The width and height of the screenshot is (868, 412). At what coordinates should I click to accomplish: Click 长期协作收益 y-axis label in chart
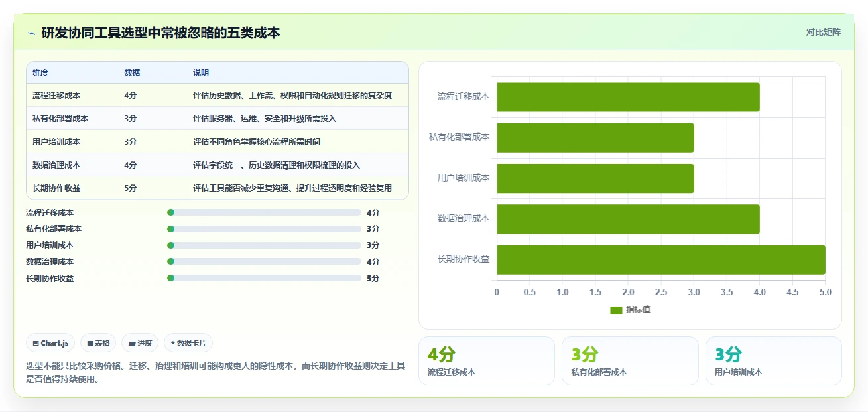coord(464,259)
